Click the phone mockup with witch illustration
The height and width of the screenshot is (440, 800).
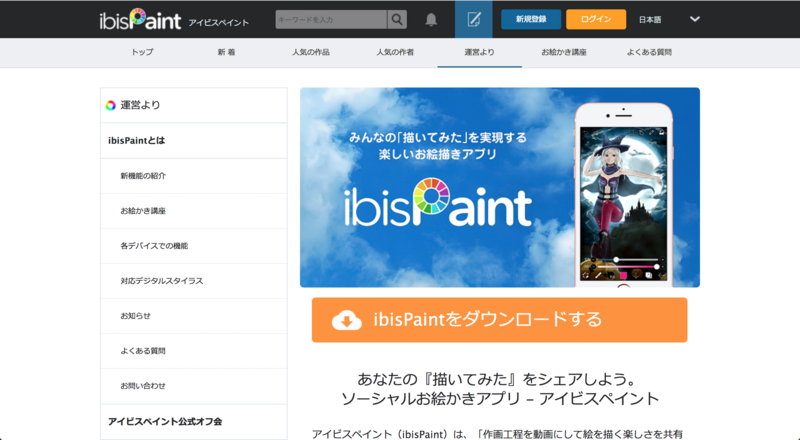coord(623,197)
